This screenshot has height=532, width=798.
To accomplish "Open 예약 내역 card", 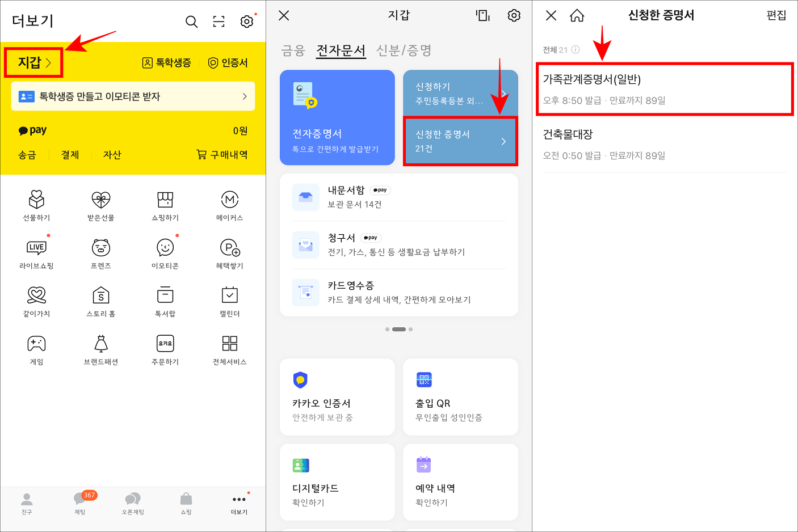I will click(460, 482).
